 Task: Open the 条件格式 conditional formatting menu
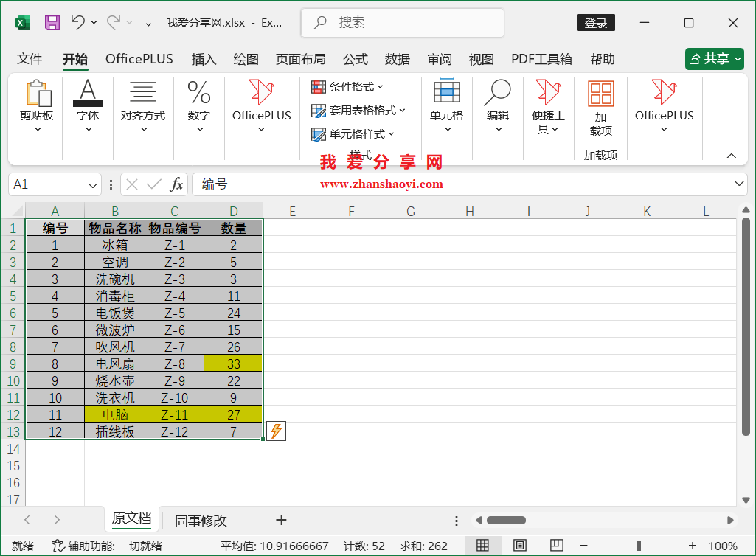344,86
